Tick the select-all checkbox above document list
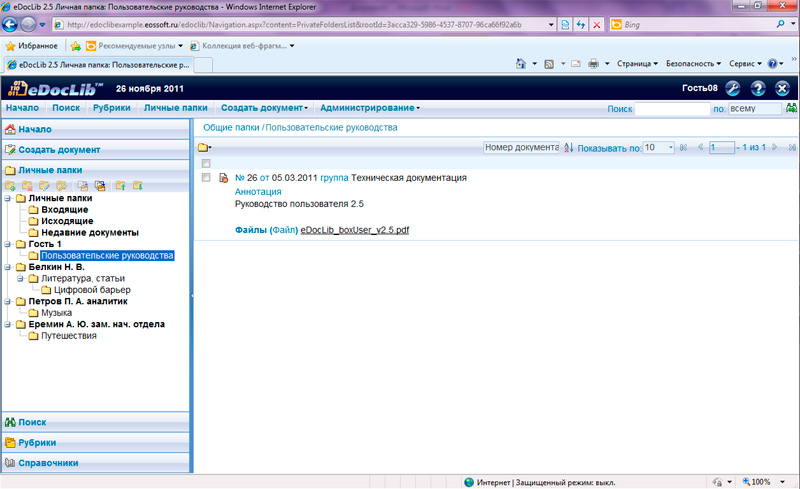This screenshot has width=800, height=489. pos(206,163)
